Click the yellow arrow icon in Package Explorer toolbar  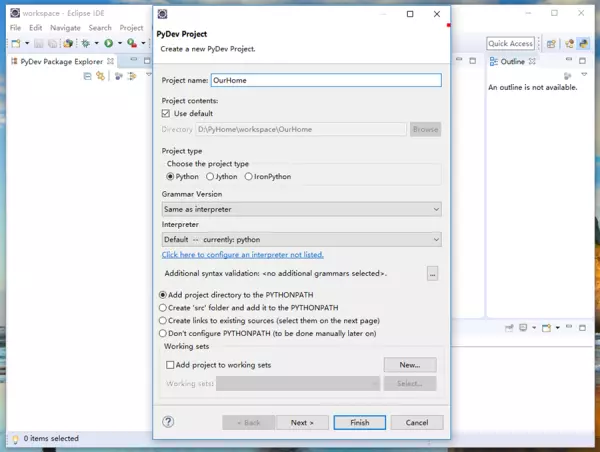pos(132,76)
